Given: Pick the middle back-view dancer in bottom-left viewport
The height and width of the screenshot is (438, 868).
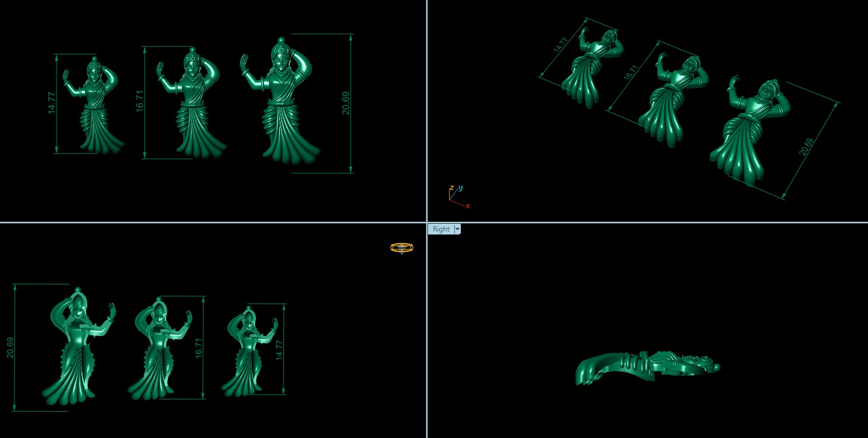Looking at the screenshot, I should 160,349.
